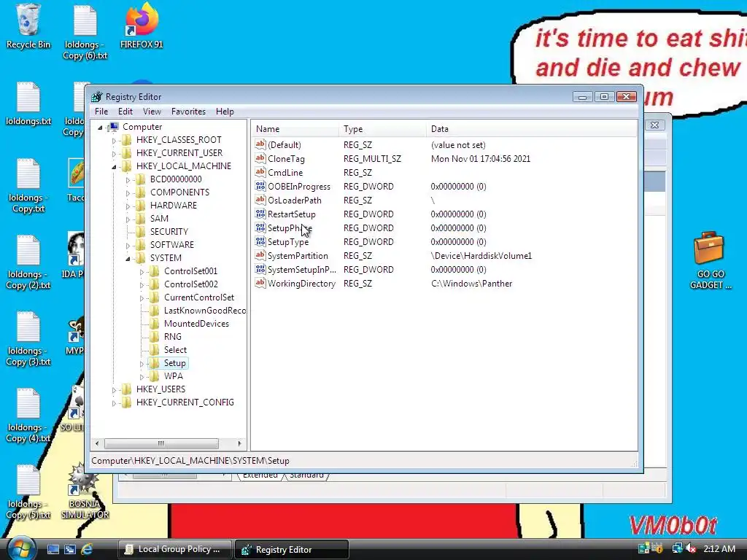Switch to the Standard tab in Group Policy window

coord(306,475)
